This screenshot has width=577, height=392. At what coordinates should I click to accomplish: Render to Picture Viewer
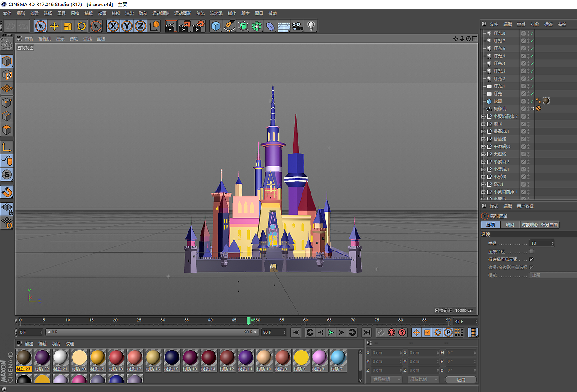tap(184, 26)
